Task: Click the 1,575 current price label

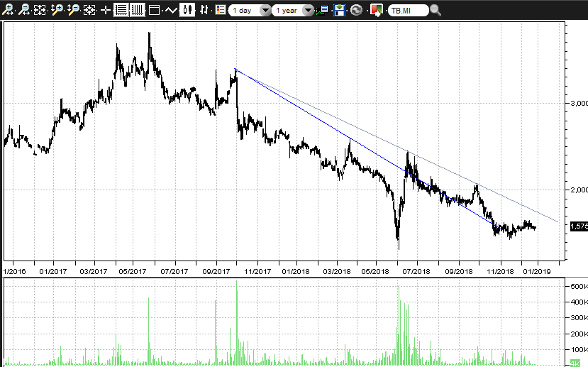Action: (579, 226)
